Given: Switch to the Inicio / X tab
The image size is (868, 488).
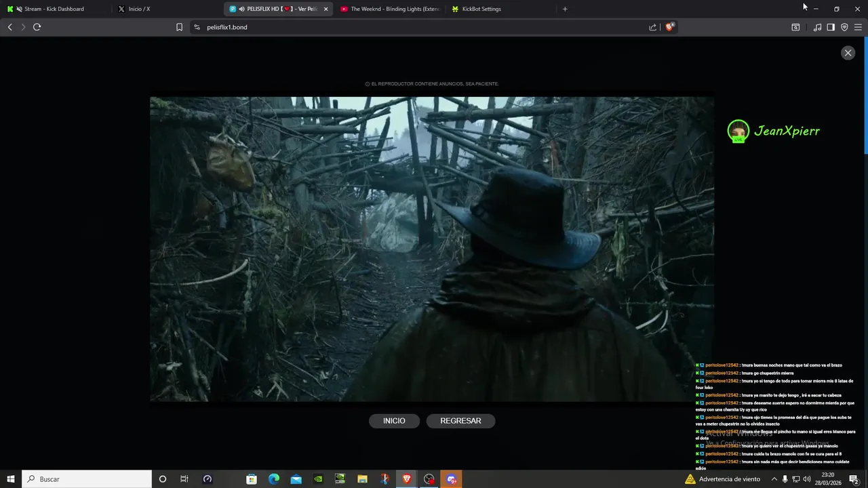Looking at the screenshot, I should pyautogui.click(x=139, y=9).
